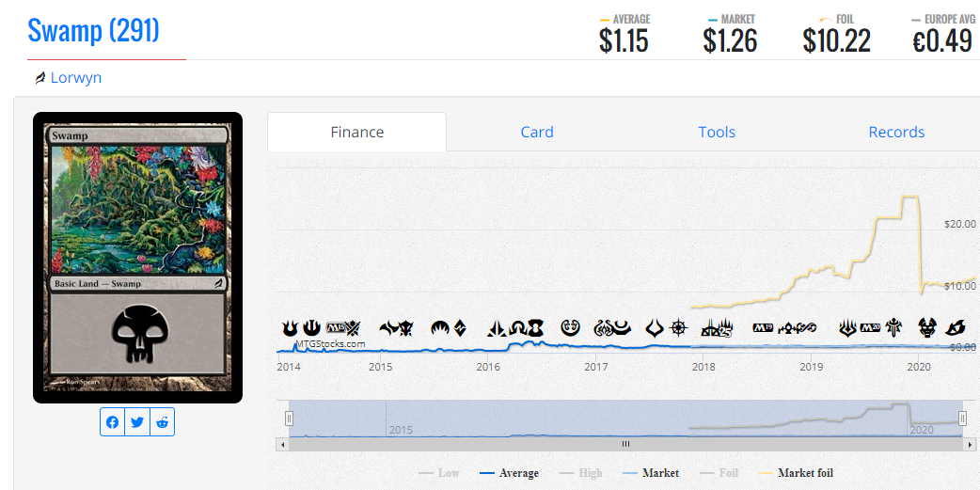
Task: Click Hour of Devastation set marker
Action: pos(655,327)
